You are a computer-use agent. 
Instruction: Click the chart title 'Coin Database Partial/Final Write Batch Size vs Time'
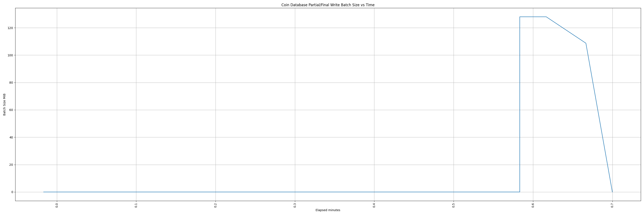[x=328, y=5]
